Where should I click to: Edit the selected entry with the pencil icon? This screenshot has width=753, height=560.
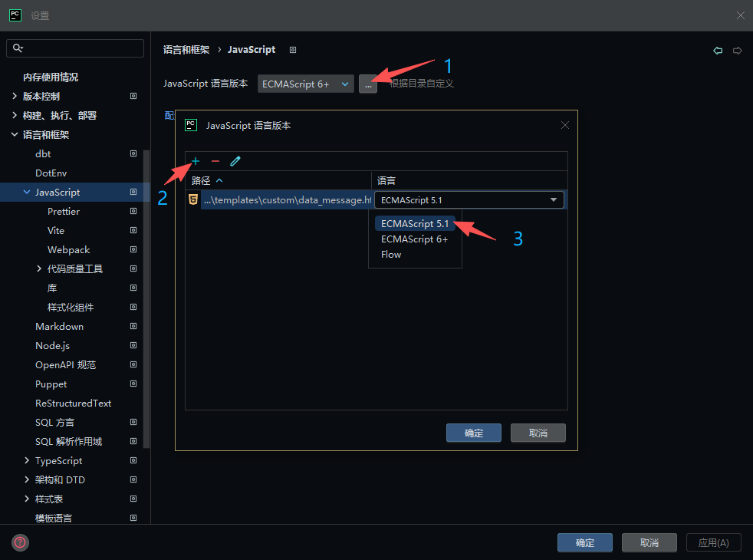[x=237, y=161]
